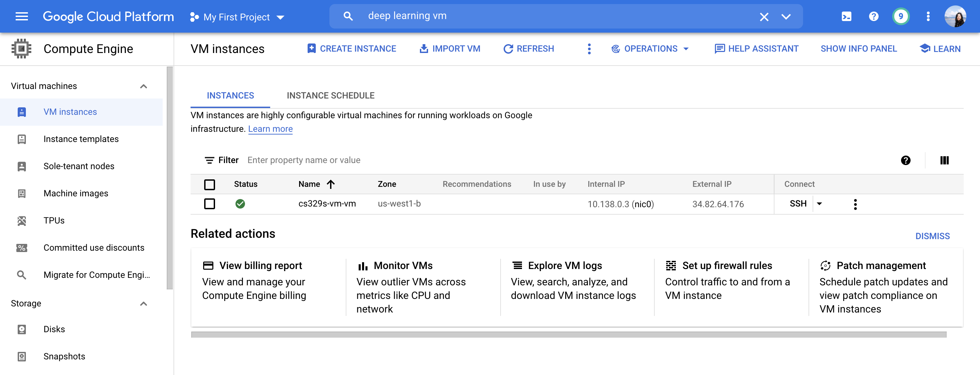The image size is (980, 375).
Task: Open the help question mark icon
Action: point(873,16)
